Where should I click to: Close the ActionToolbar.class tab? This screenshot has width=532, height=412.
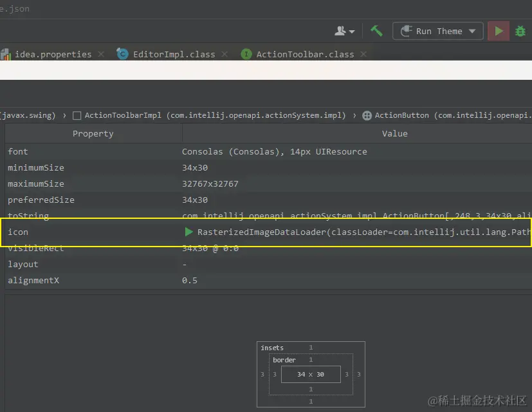click(363, 54)
